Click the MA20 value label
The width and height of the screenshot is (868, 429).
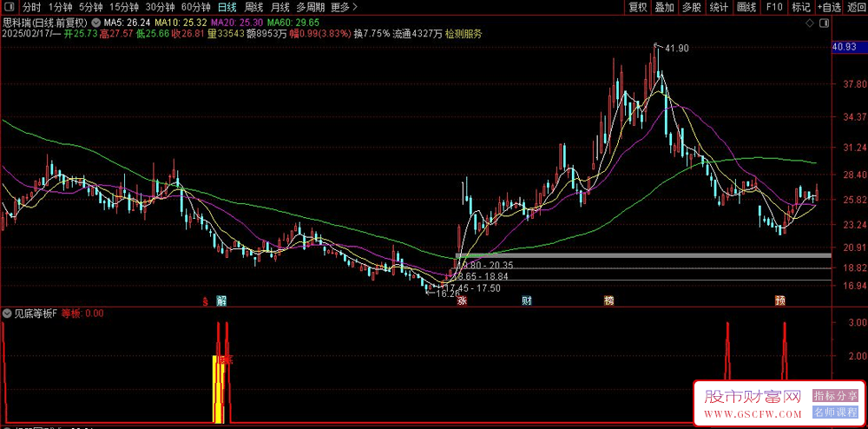[x=237, y=23]
